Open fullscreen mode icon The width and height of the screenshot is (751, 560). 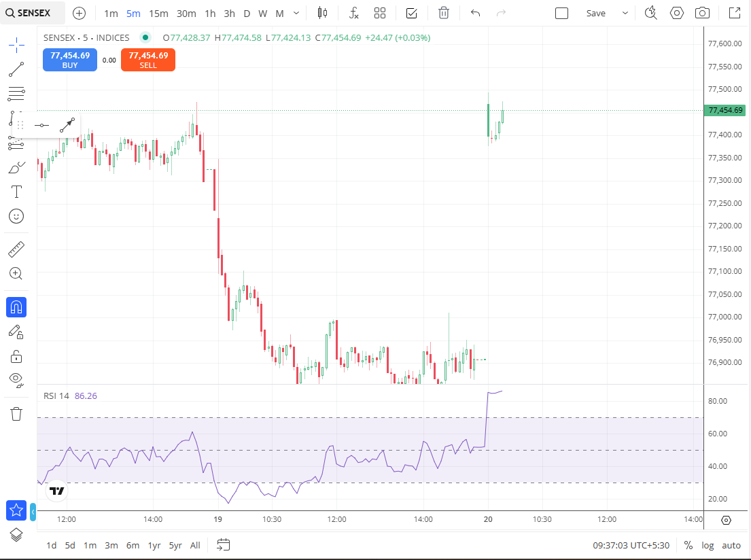tap(735, 13)
